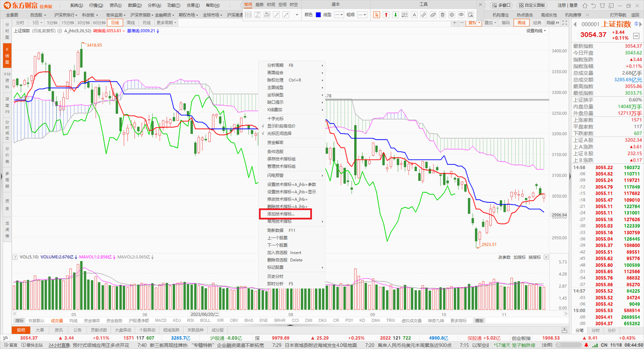This screenshot has width=644, height=349.
Task: Toggle the 画线 drawing mode button
Action: click(521, 23)
